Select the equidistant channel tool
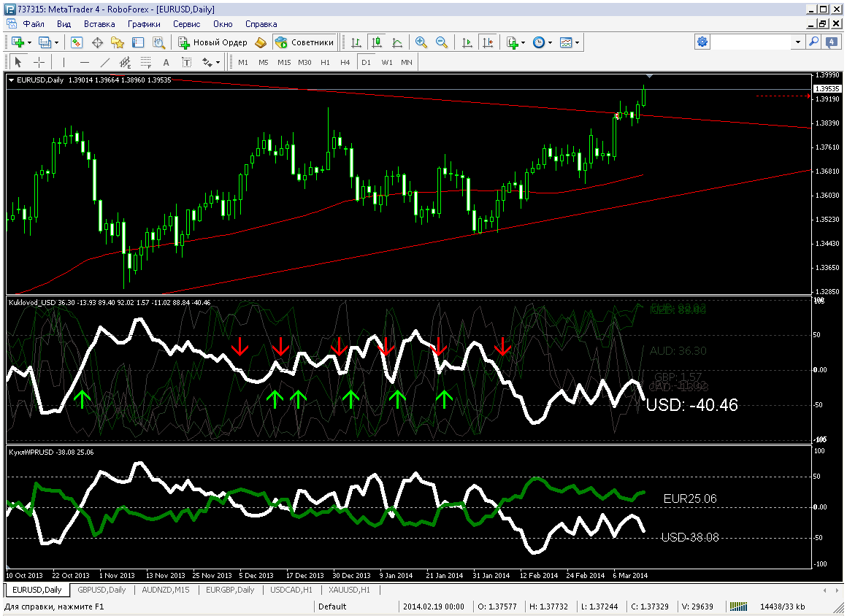 (126, 62)
